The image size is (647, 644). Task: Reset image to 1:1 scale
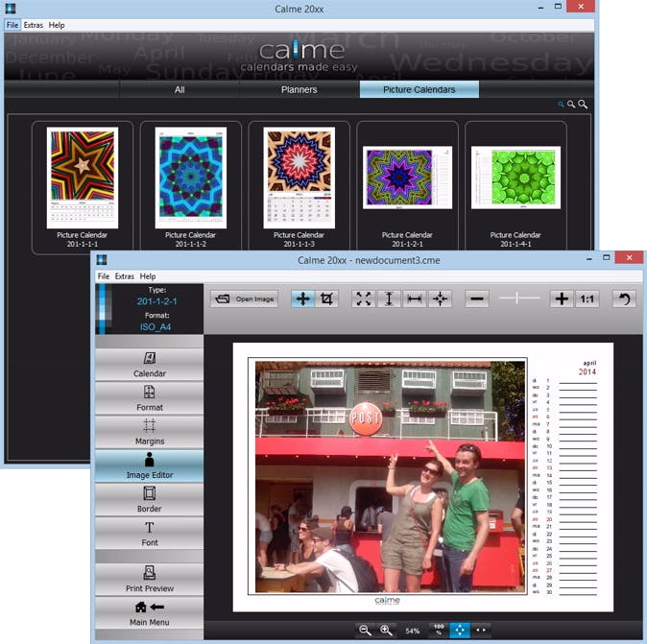tap(587, 298)
